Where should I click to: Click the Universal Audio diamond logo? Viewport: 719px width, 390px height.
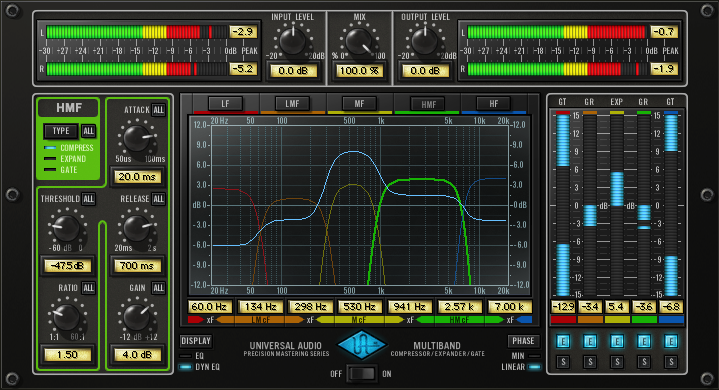point(362,345)
